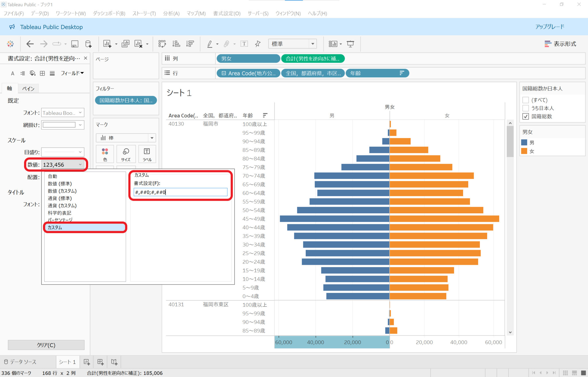This screenshot has height=377, width=588.
Task: Open the Show/Hide Cards dropdown arrow
Action: coord(341,44)
